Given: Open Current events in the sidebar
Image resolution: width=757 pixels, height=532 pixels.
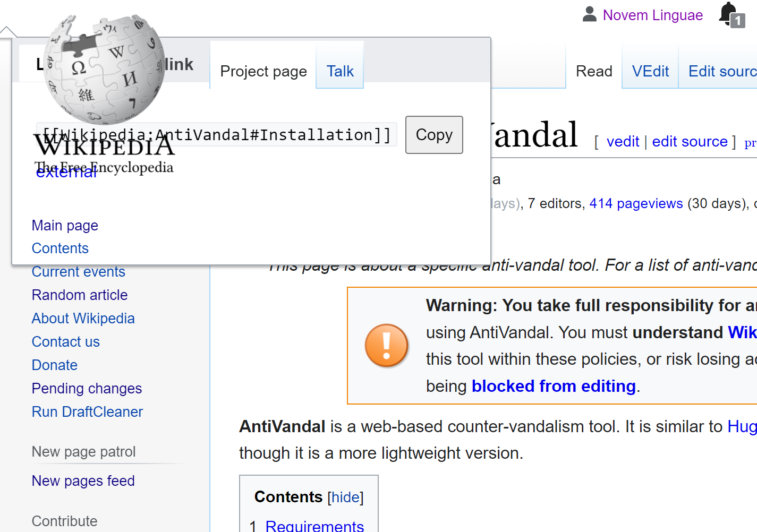Looking at the screenshot, I should pyautogui.click(x=79, y=272).
